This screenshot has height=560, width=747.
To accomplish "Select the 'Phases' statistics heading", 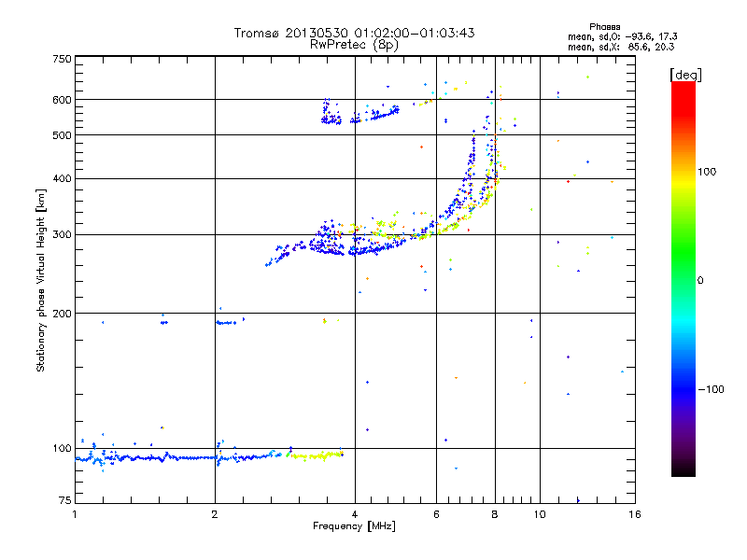I will coord(604,27).
